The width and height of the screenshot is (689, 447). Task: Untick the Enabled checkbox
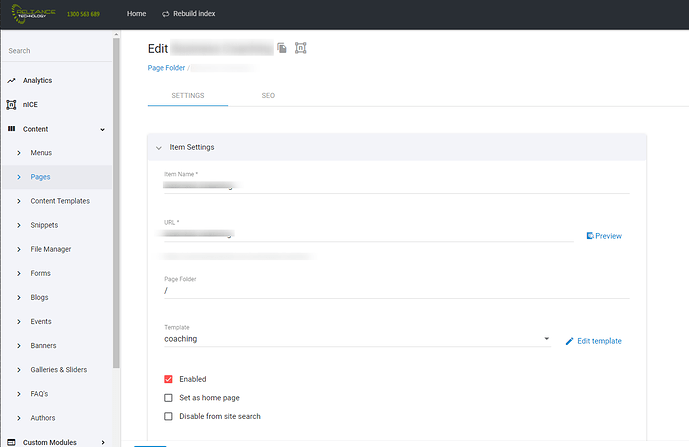pos(168,379)
